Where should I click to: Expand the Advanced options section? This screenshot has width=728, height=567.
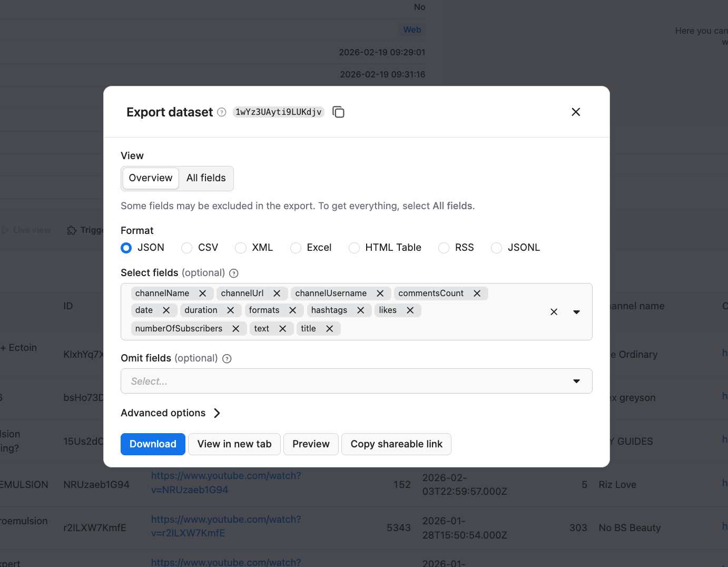(x=171, y=413)
